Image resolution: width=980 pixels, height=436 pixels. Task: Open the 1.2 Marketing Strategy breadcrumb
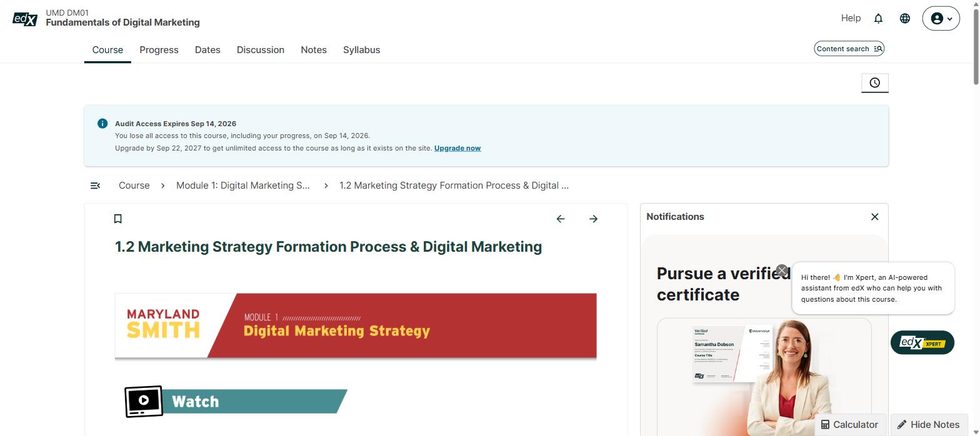(454, 186)
